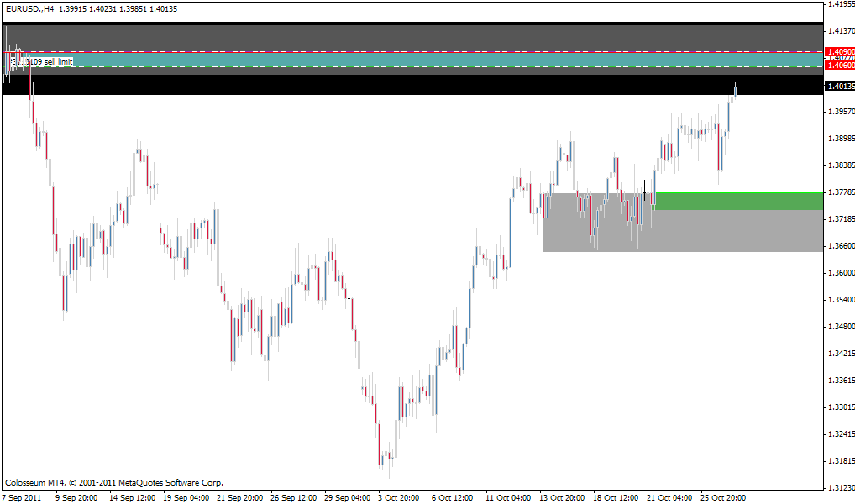Click the 13 Oct 20:00 date label
The width and height of the screenshot is (855, 504).
pos(562,497)
